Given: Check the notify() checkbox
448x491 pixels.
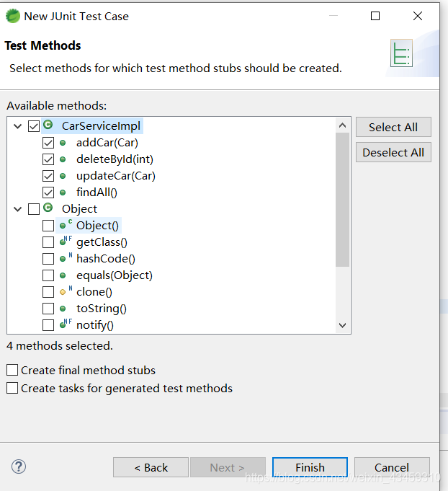Looking at the screenshot, I should [48, 325].
